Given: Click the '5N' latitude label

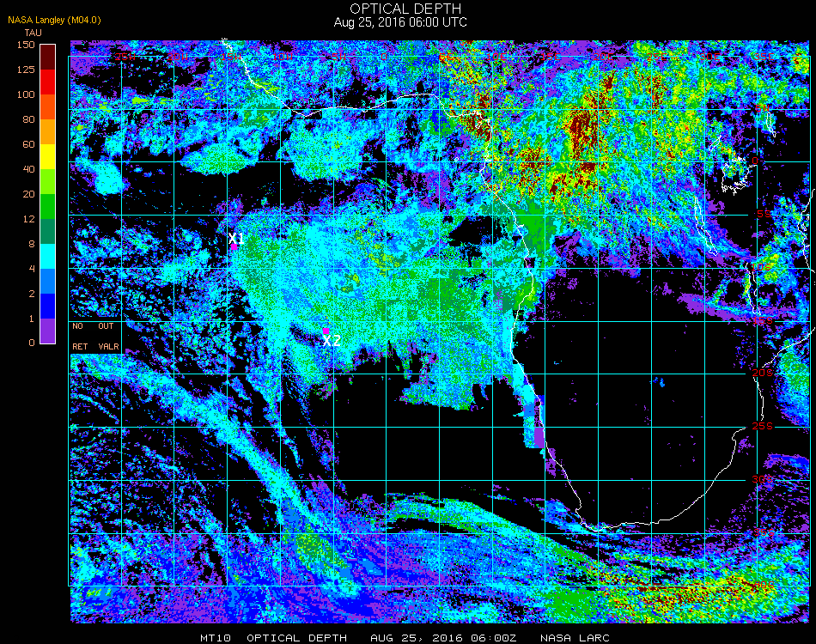Looking at the screenshot, I should pos(762,107).
